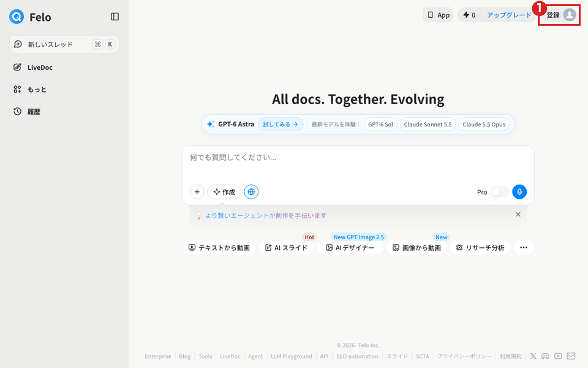588x368 pixels.
Task: Select the Claude 5.5 Opus chip
Action: [x=484, y=125]
